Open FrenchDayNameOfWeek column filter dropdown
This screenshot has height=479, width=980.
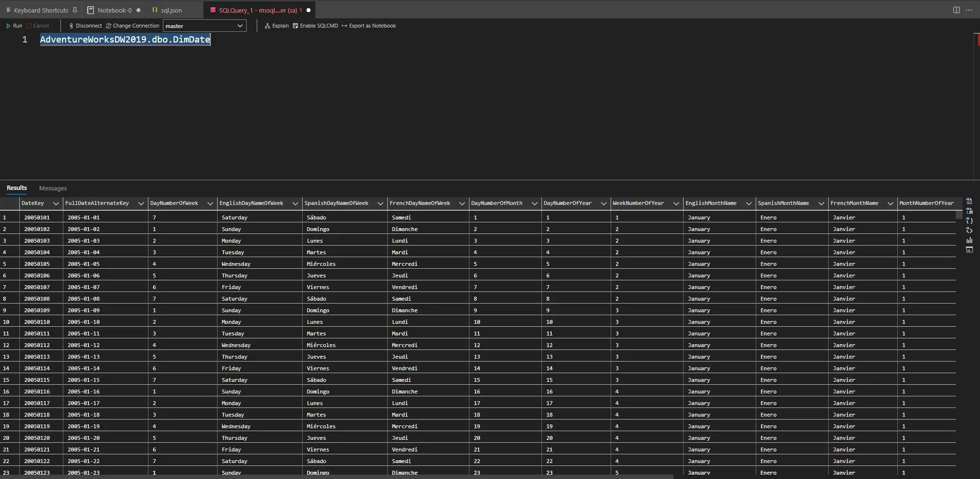(x=462, y=203)
